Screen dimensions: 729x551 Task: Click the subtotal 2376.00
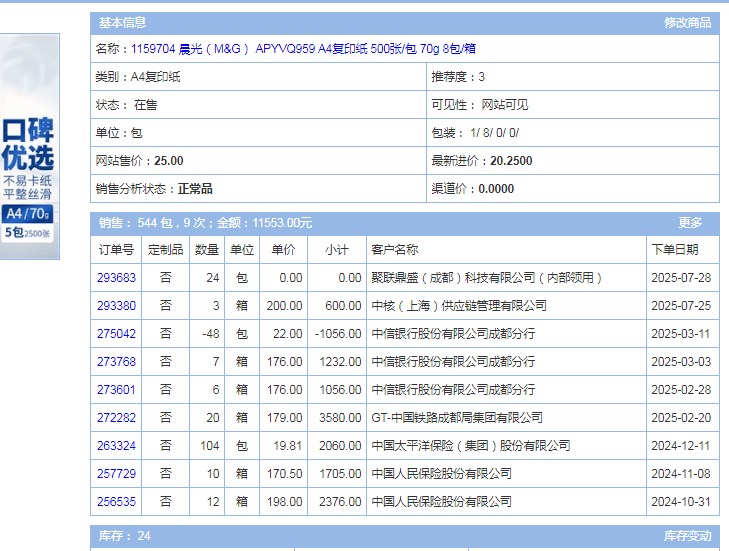tap(340, 502)
